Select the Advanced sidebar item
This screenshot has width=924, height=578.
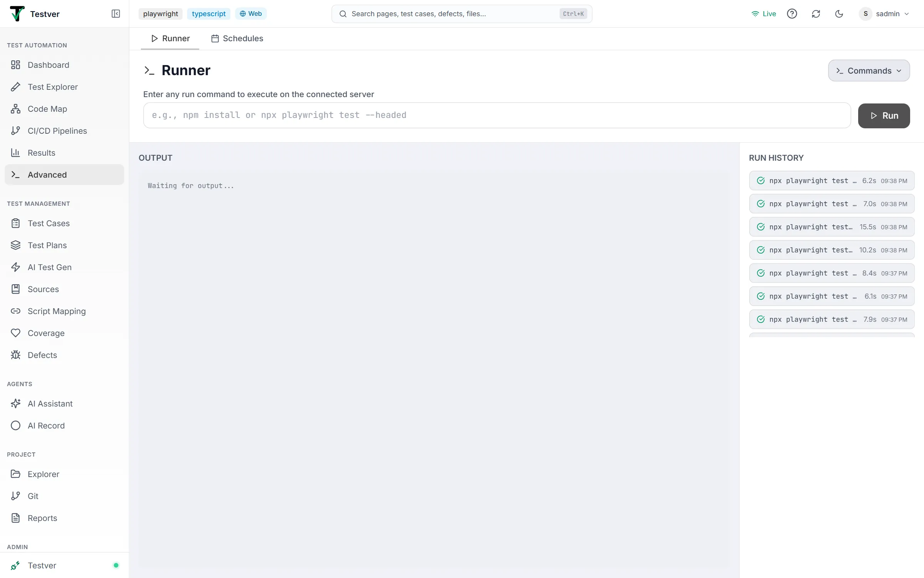point(64,175)
